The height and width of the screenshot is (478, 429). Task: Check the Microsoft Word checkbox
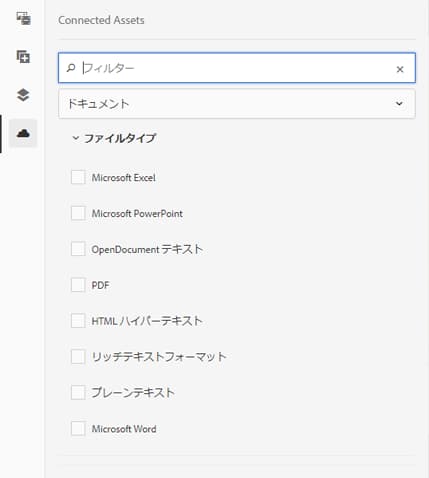pos(78,429)
